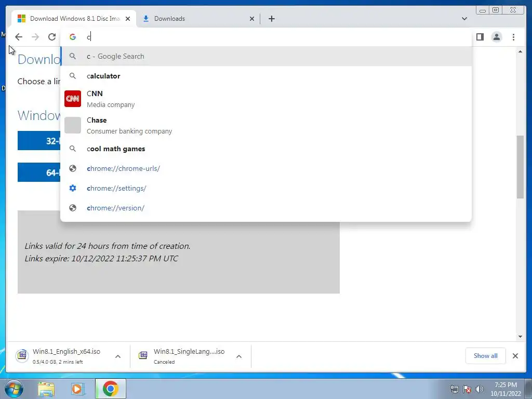Viewport: 532px width, 399px height.
Task: Expand the tab search chevron
Action: tap(464, 19)
